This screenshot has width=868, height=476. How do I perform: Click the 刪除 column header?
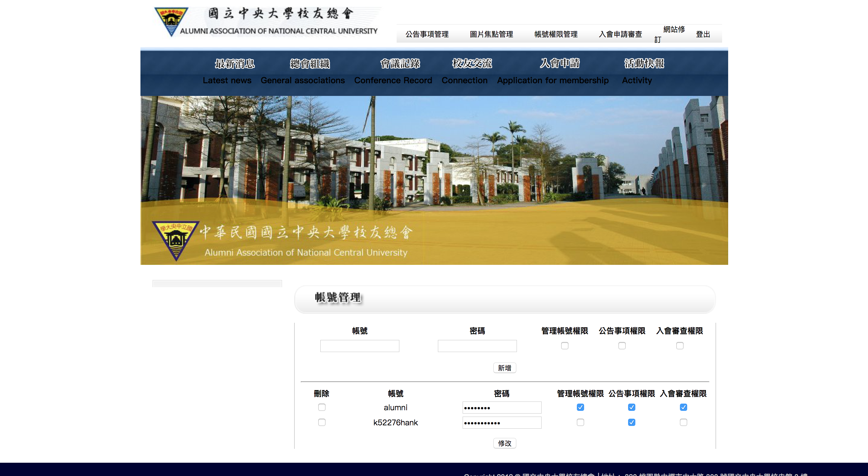(322, 393)
